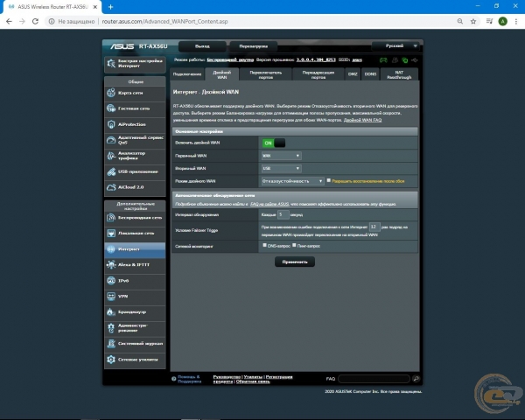The image size is (525, 420).
Task: Open Adaptive QoS gauge icon
Action: click(111, 140)
